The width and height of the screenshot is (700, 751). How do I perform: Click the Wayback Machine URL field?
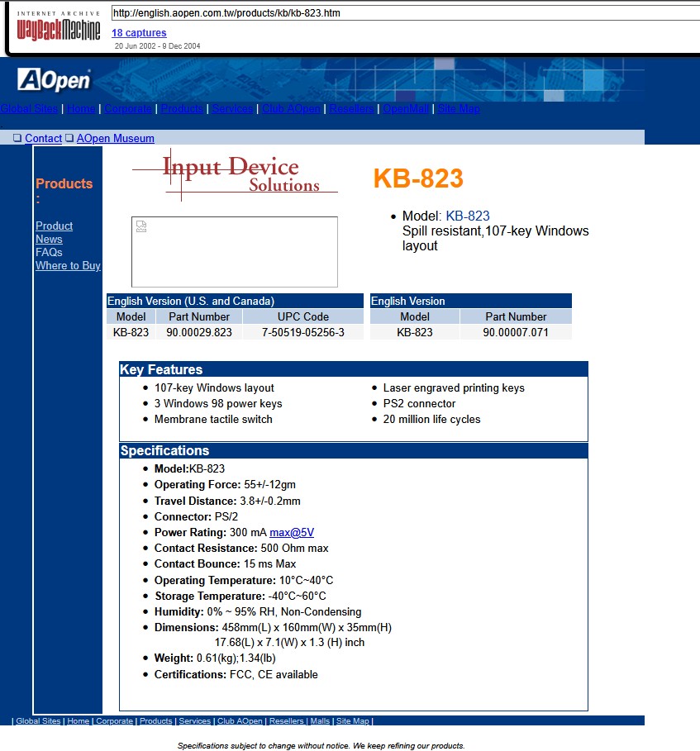(403, 13)
